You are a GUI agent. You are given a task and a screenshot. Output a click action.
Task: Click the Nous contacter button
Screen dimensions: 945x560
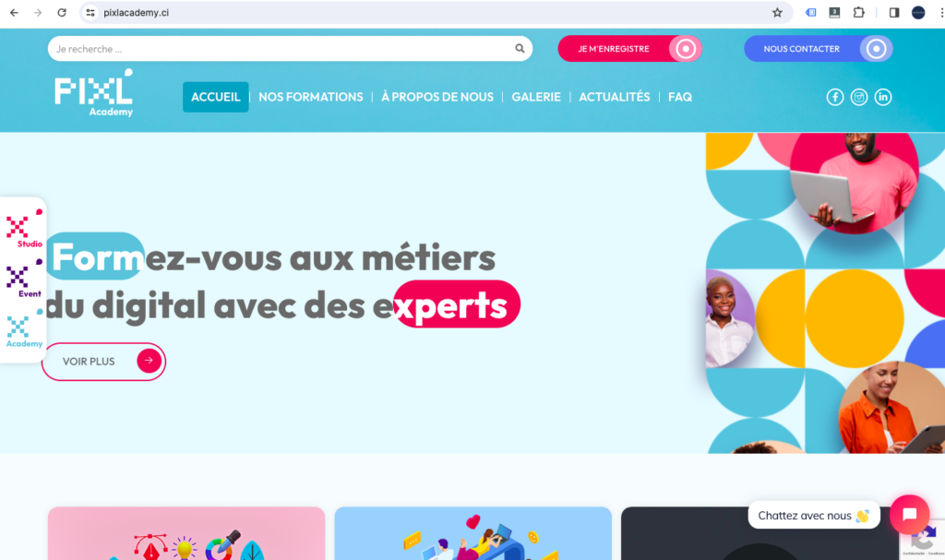pyautogui.click(x=819, y=49)
